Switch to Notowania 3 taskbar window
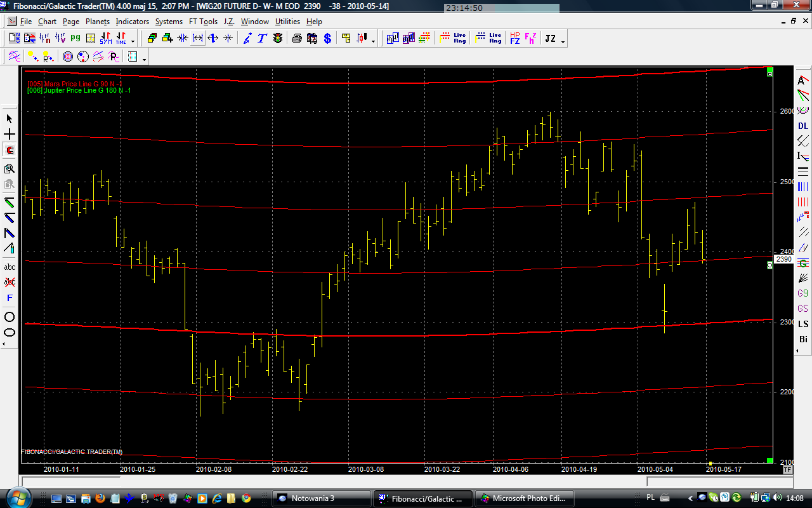The image size is (812, 508). click(x=321, y=498)
